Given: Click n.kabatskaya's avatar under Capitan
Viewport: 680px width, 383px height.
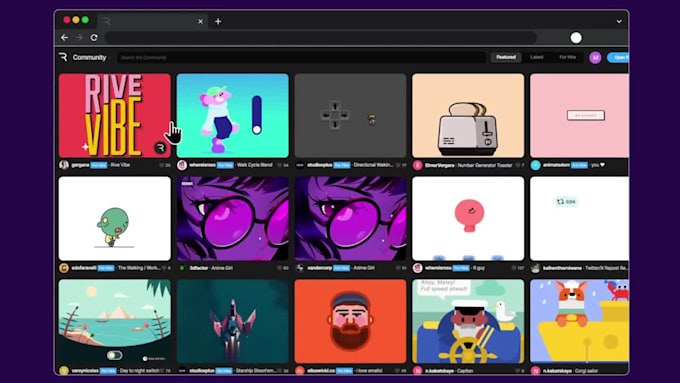Looking at the screenshot, I should click(418, 371).
